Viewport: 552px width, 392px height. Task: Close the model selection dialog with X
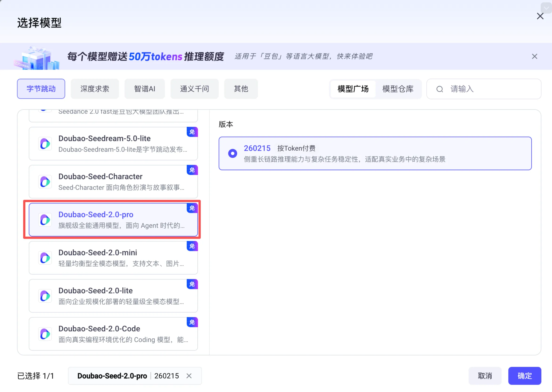click(540, 16)
